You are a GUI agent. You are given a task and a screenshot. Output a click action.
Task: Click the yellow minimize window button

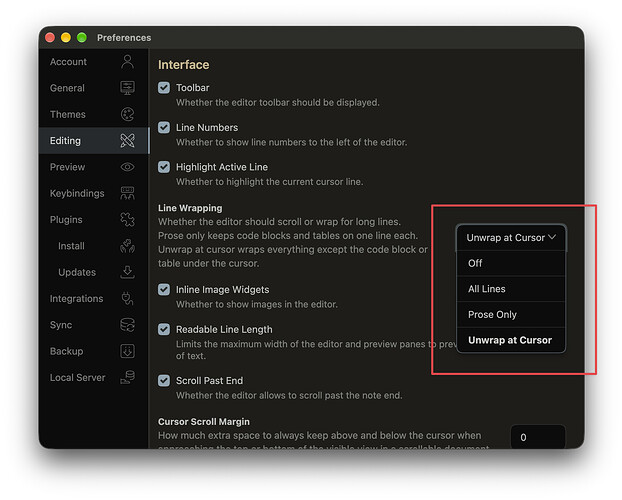pos(66,38)
